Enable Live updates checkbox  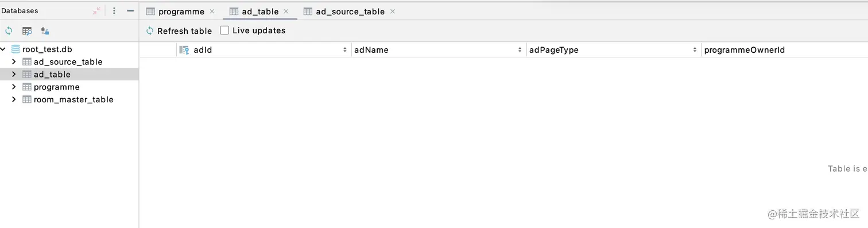click(x=225, y=30)
